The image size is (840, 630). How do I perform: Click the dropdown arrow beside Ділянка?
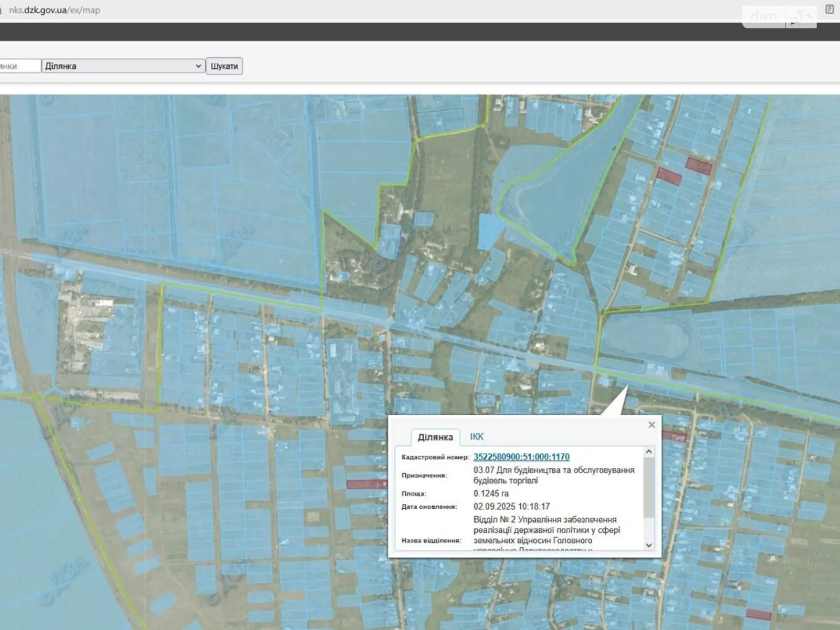point(198,66)
